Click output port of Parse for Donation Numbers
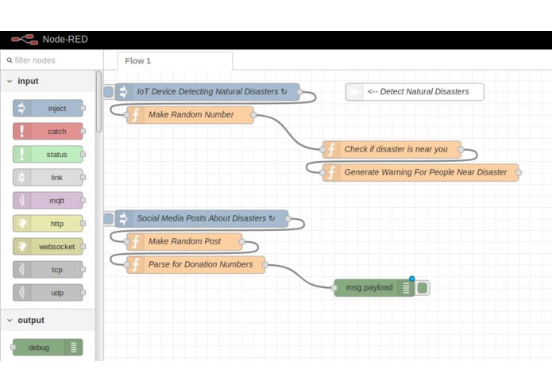 click(x=265, y=265)
